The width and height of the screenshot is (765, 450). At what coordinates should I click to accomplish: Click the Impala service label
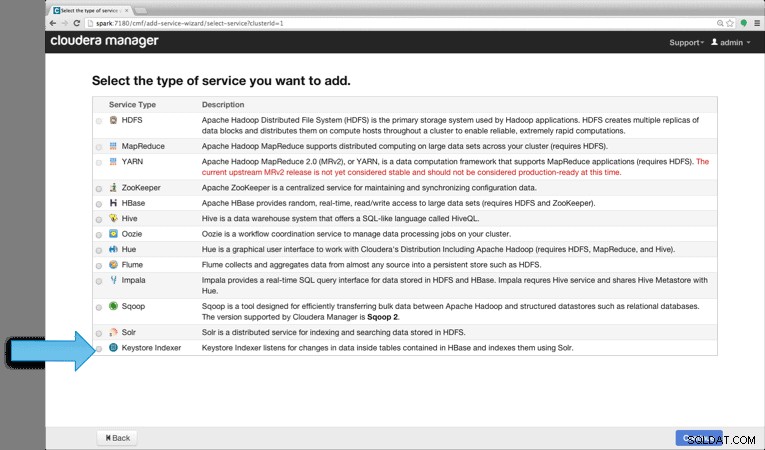click(133, 280)
